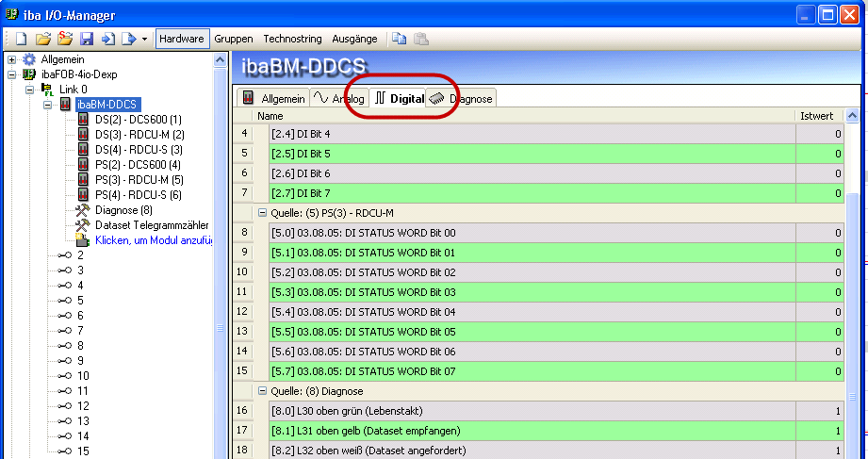This screenshot has width=868, height=459.
Task: Select row '[5.0] 03.08.05: DI STATUS WORD Bit 00'
Action: pos(556,233)
